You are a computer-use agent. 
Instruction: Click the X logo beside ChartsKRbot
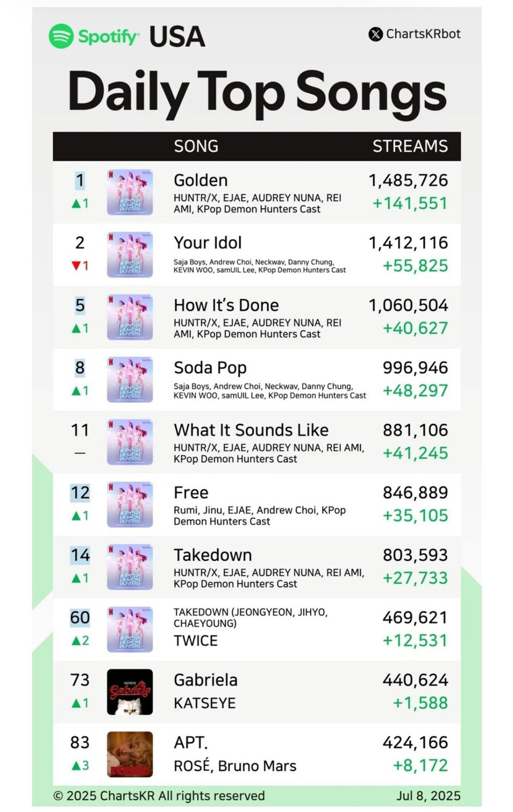tap(376, 34)
